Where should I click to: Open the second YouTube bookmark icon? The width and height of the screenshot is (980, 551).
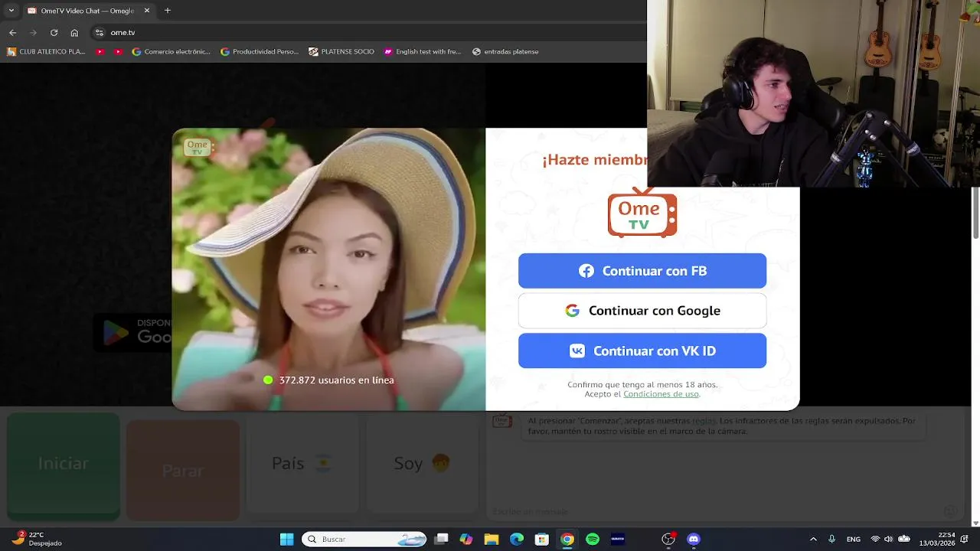118,52
